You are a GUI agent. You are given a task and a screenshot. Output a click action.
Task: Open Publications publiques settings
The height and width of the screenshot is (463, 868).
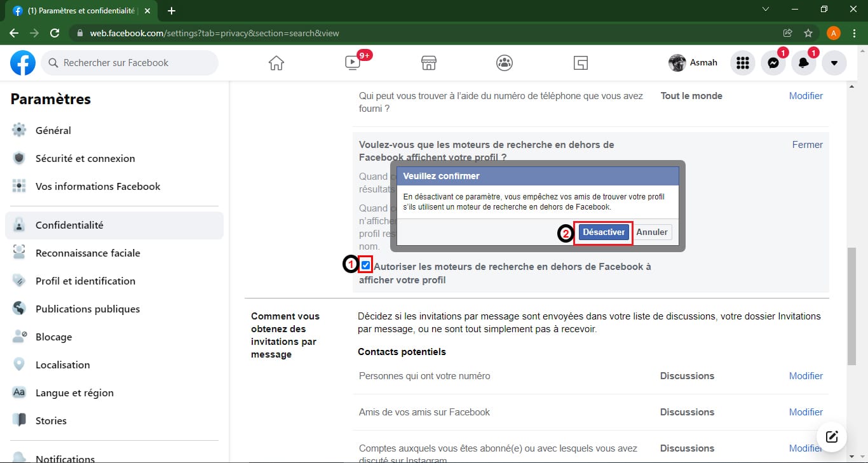(114, 309)
